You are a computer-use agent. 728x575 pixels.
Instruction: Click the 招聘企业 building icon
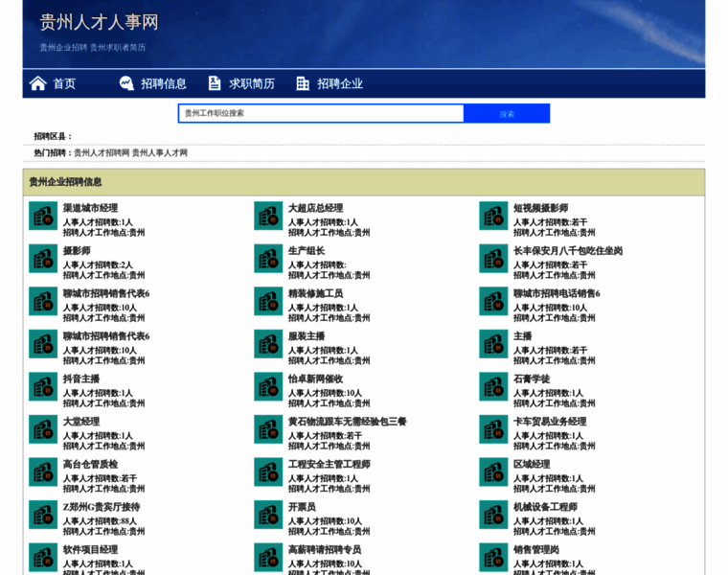pyautogui.click(x=303, y=83)
